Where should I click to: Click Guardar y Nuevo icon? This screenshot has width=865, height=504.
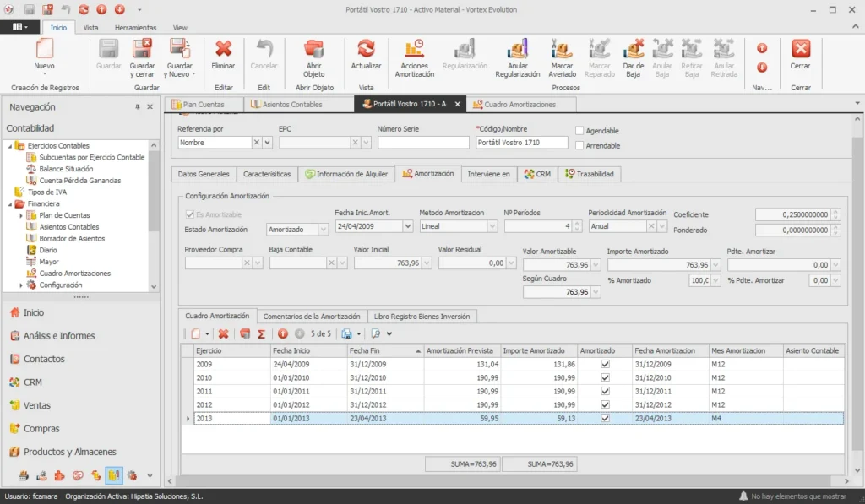[179, 48]
